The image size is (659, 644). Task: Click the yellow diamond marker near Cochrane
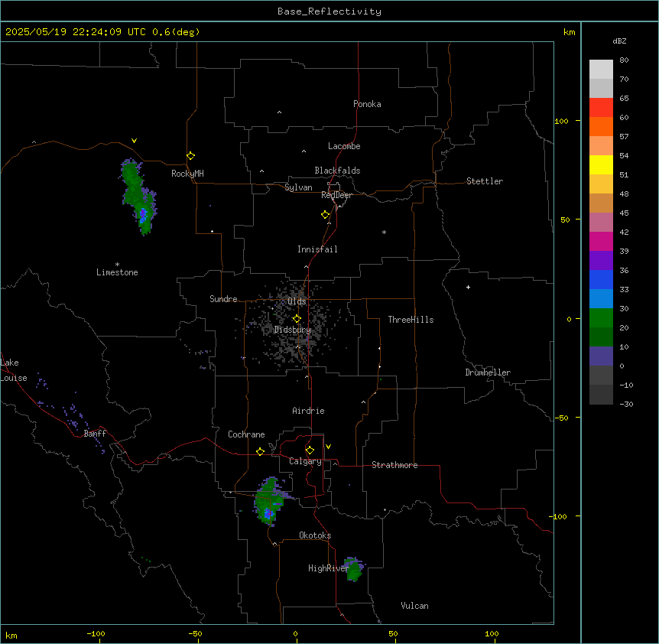[260, 451]
